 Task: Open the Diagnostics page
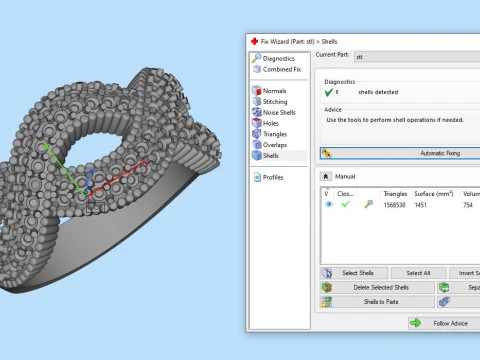click(279, 59)
